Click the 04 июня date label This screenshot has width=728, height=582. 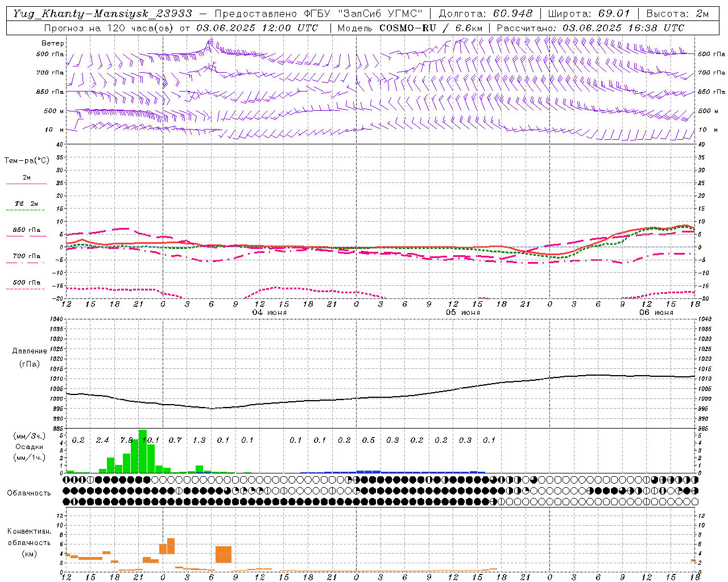pyautogui.click(x=269, y=313)
